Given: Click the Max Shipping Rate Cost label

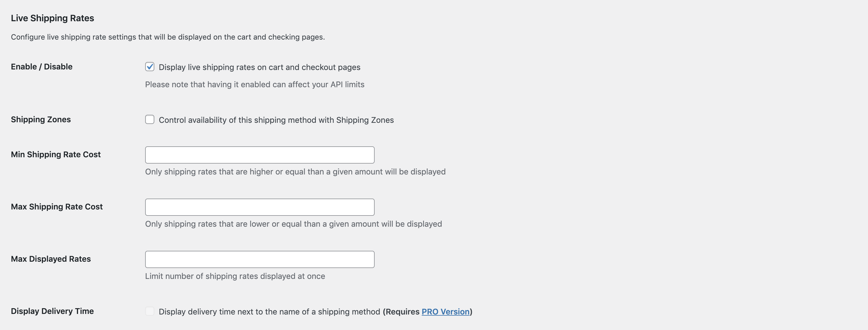Looking at the screenshot, I should click(x=57, y=207).
